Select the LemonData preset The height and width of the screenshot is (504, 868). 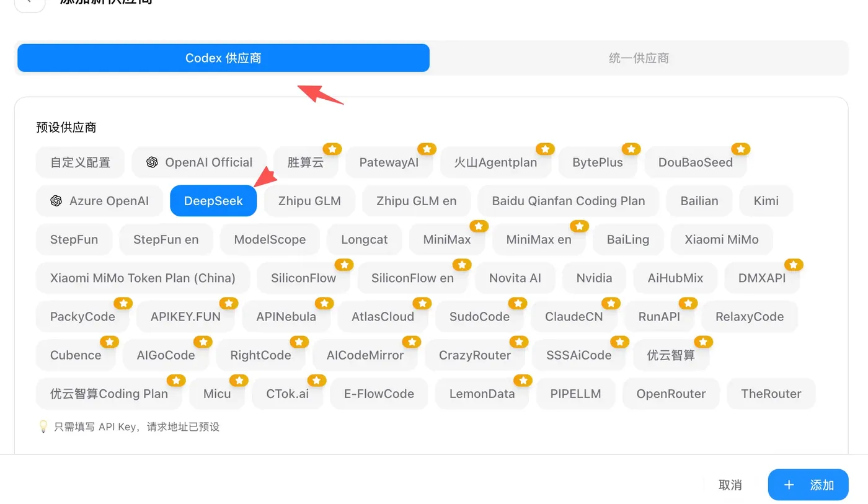click(x=482, y=393)
